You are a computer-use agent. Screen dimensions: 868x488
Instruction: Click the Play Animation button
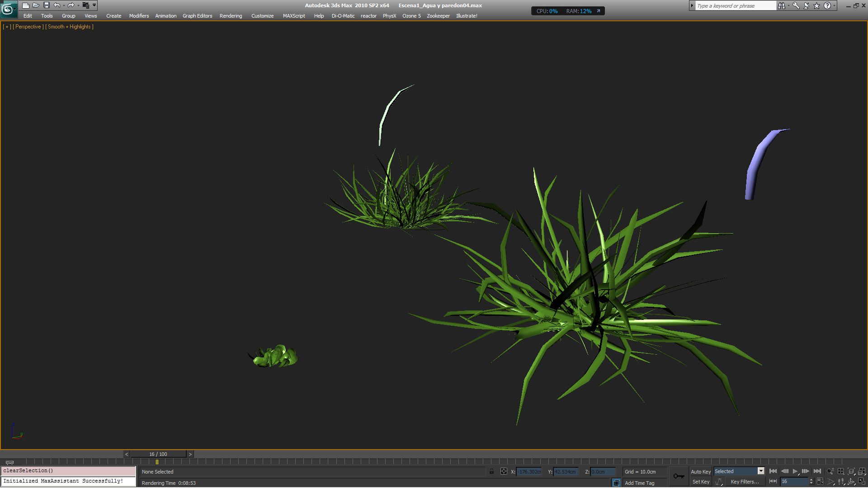click(x=795, y=471)
